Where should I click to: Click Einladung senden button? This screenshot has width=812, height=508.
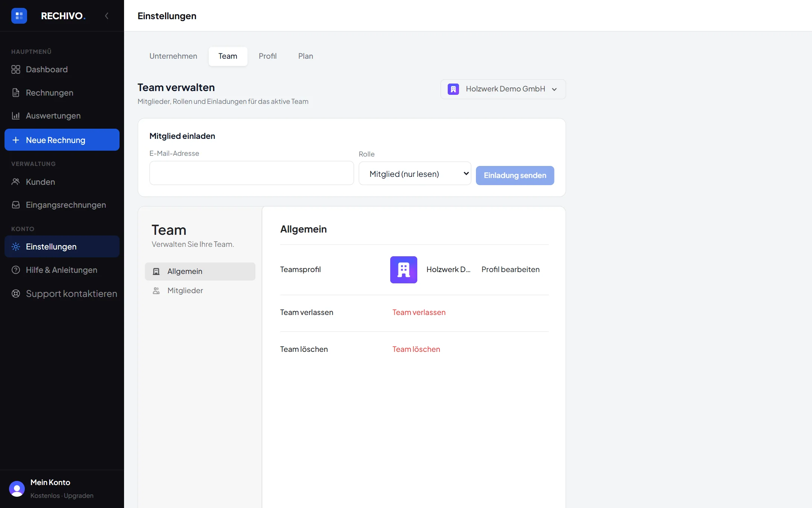515,175
